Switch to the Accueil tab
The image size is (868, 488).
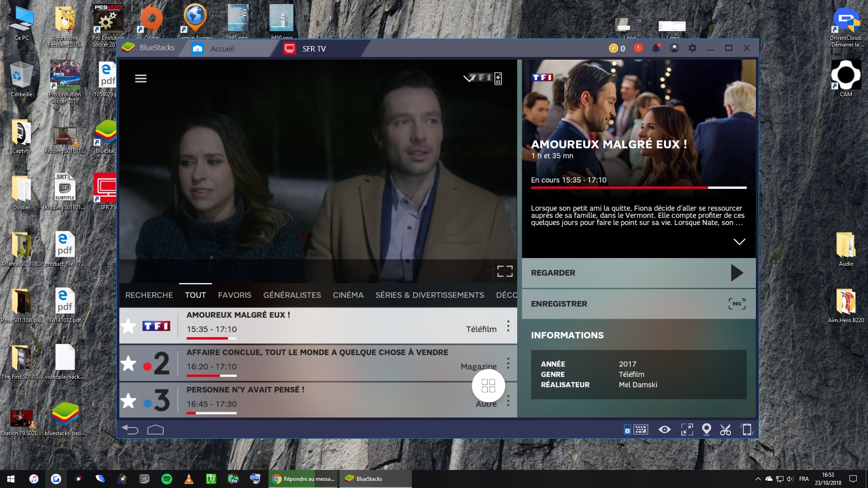coord(222,49)
